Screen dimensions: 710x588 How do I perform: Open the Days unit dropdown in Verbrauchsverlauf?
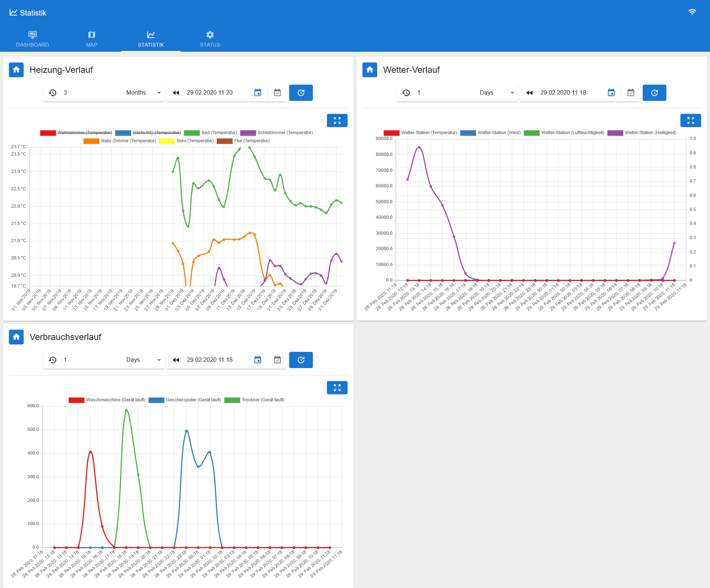pyautogui.click(x=143, y=360)
